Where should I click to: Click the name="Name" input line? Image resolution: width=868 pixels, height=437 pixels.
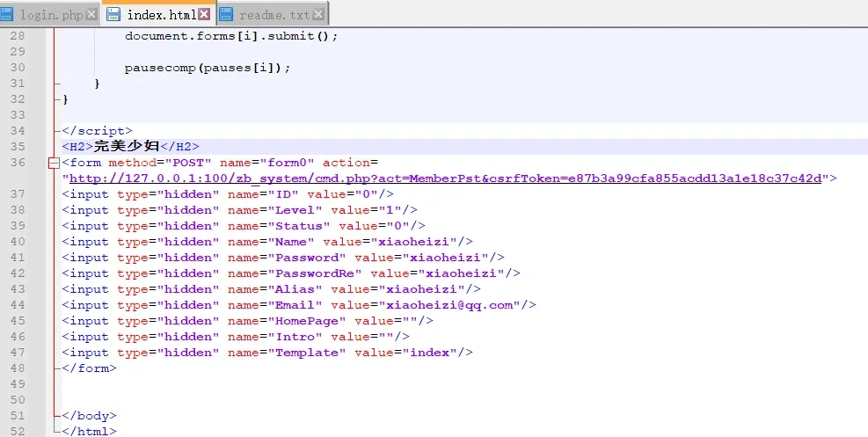267,242
